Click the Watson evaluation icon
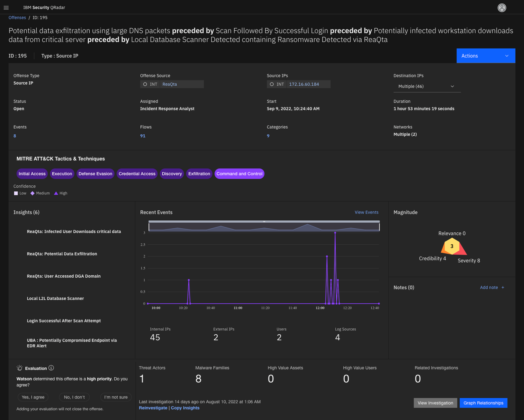Viewport: 524px width, 420px height. 20,368
